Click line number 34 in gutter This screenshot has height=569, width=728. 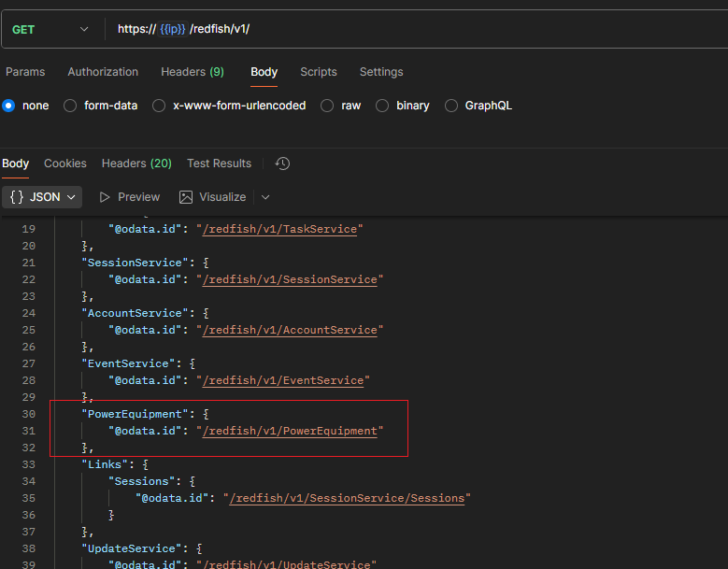(x=29, y=481)
